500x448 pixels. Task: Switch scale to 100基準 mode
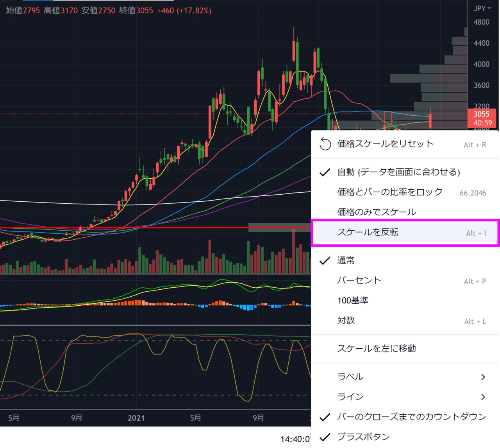pyautogui.click(x=405, y=301)
